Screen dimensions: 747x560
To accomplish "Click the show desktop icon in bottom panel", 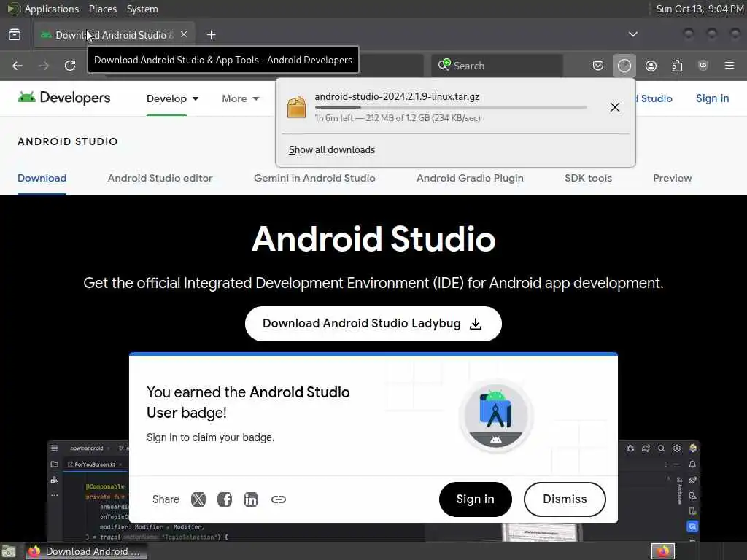I will click(9, 551).
